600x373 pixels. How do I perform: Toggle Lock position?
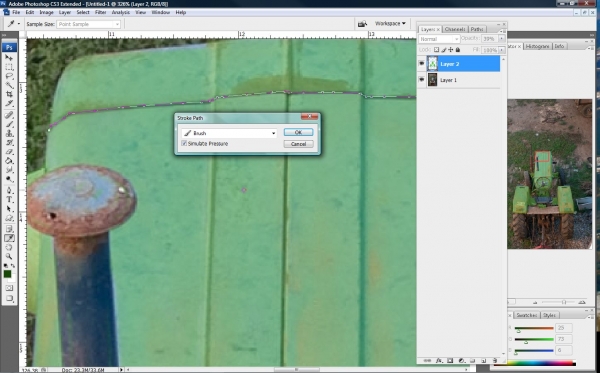pos(450,50)
